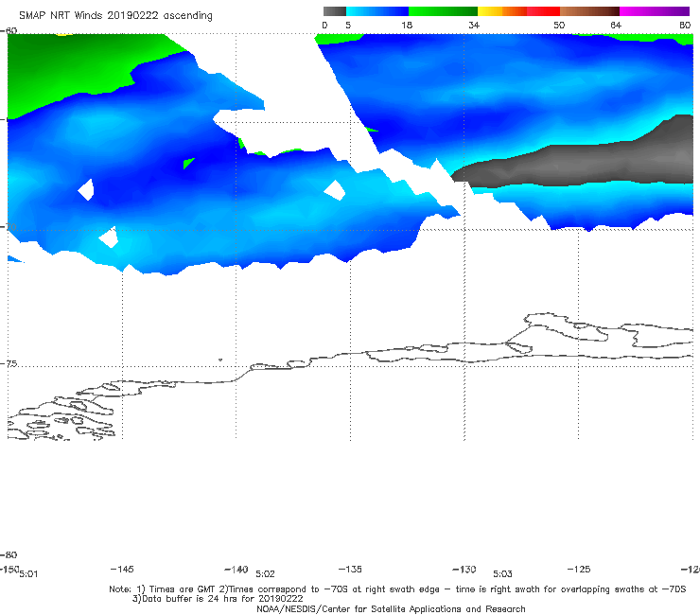Select the gray segment of the color bar

click(x=335, y=11)
